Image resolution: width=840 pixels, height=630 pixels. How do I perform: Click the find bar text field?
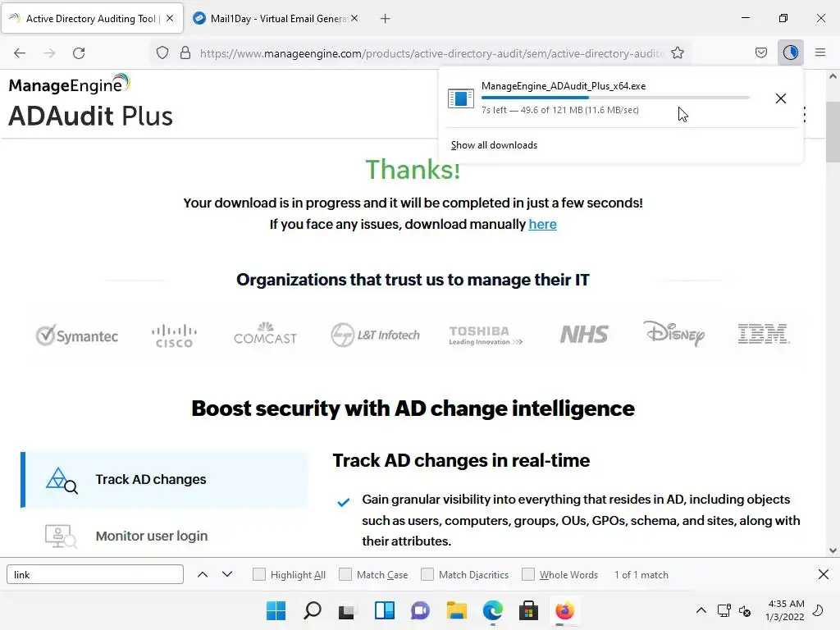click(95, 575)
